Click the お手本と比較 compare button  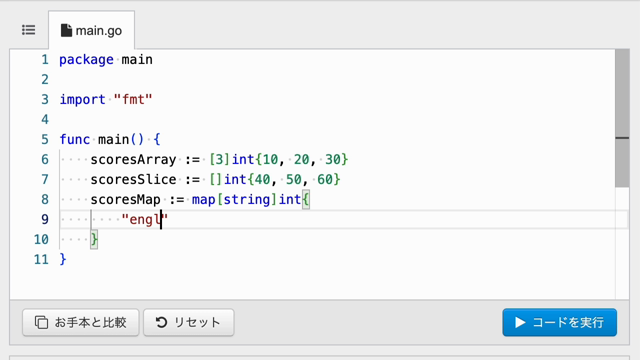[x=81, y=322]
